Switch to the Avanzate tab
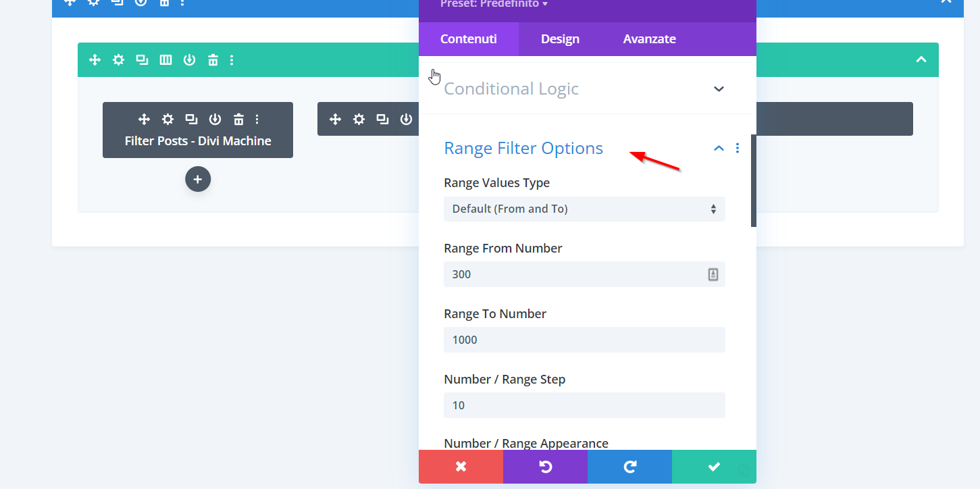This screenshot has width=980, height=489. point(649,39)
